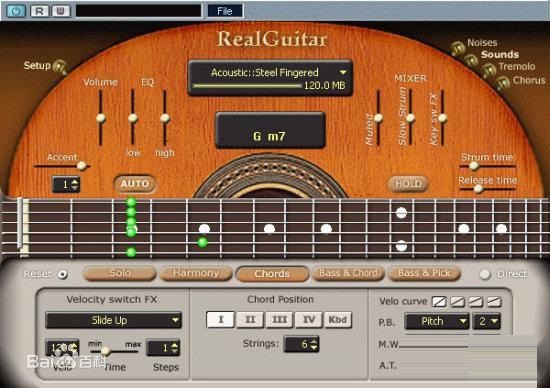
Task: Click lower white marker at twelfth fret
Action: (401, 246)
